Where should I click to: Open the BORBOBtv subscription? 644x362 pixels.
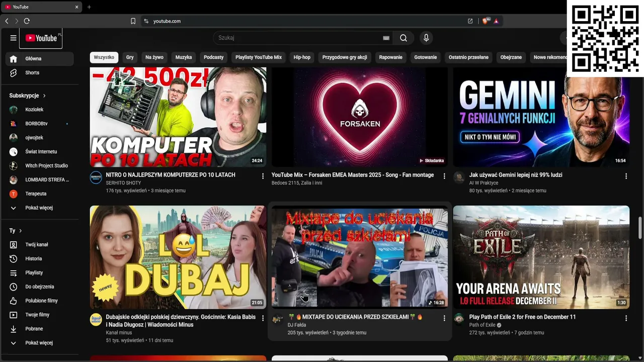coord(40,123)
